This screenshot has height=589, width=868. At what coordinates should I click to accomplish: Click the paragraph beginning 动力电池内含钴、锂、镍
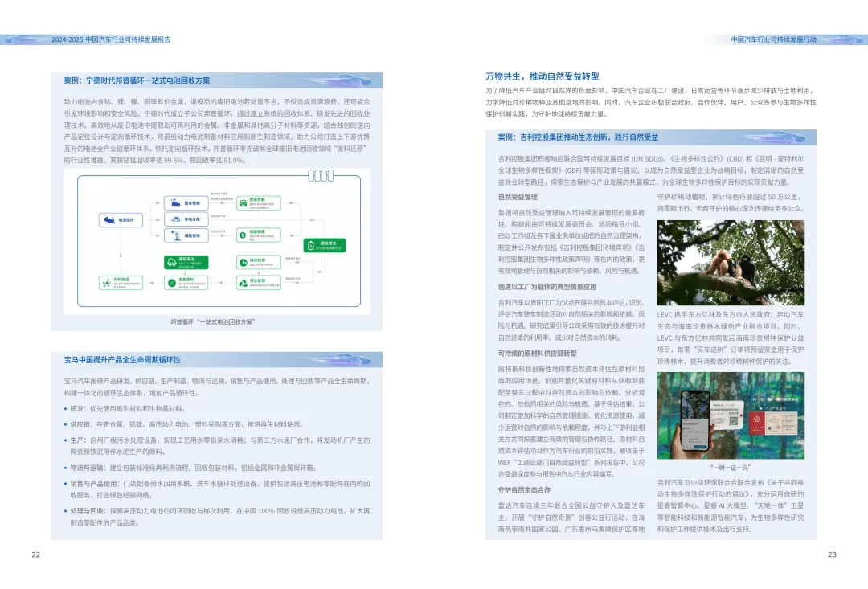pyautogui.click(x=217, y=131)
